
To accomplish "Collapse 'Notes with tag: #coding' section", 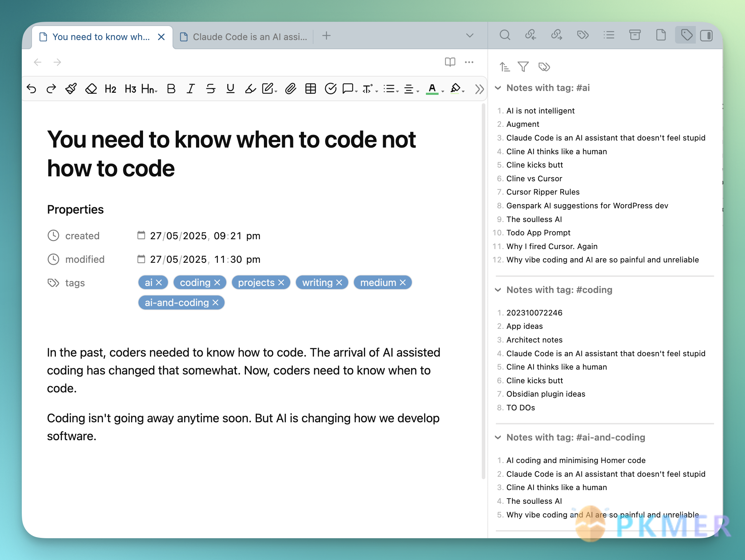I will (498, 290).
